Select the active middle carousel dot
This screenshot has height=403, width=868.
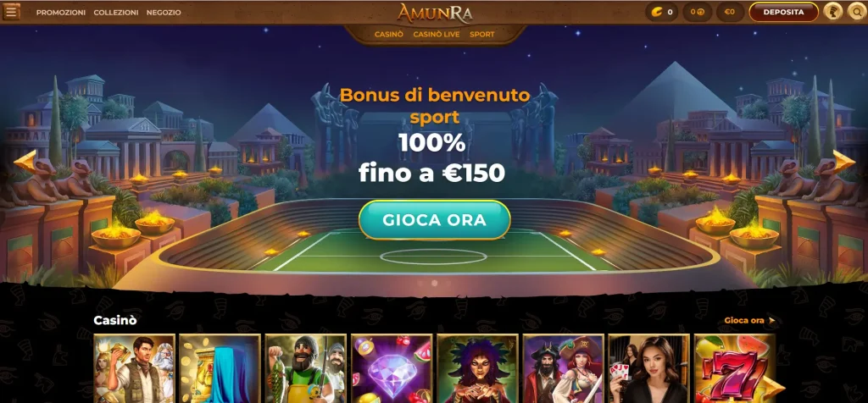click(x=435, y=283)
